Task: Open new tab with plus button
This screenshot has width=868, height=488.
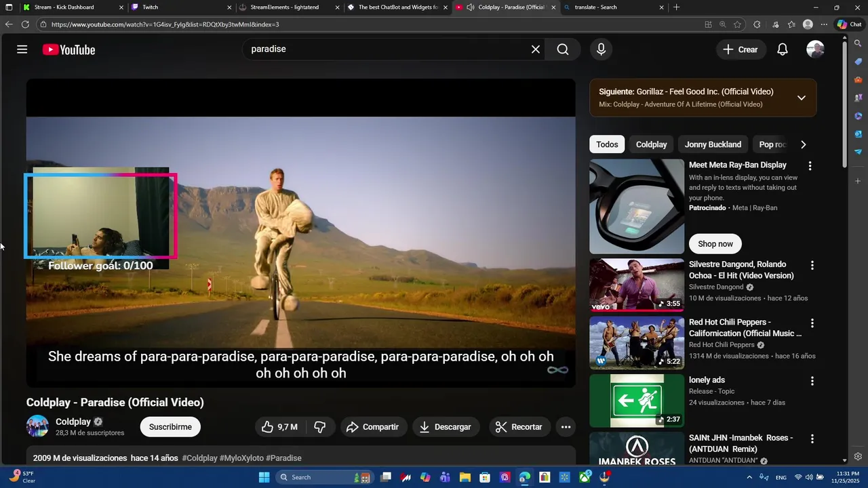Action: [x=676, y=7]
